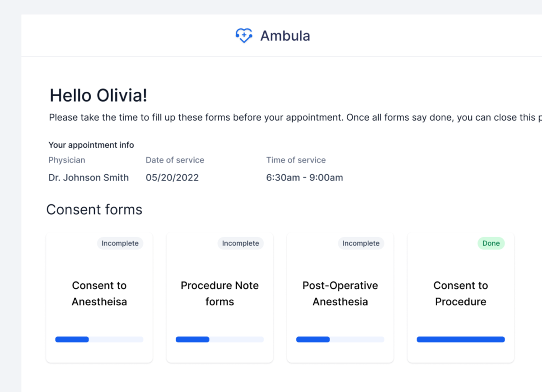Click the filled progress bar on Consent to Procedure
Image resolution: width=542 pixels, height=392 pixels.
pos(460,339)
